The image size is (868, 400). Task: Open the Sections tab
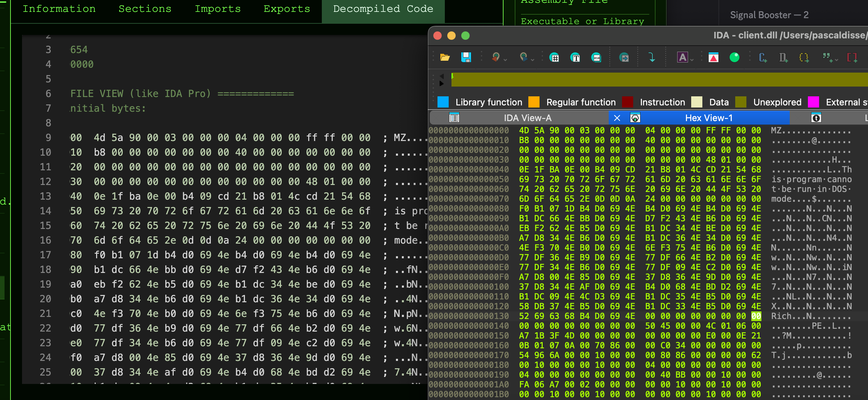pyautogui.click(x=145, y=9)
